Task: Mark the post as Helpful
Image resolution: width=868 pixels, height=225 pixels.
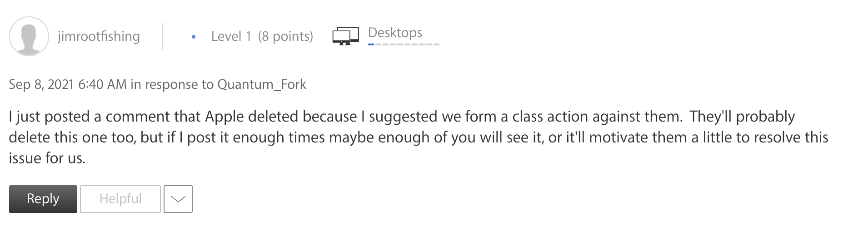Action: point(120,199)
